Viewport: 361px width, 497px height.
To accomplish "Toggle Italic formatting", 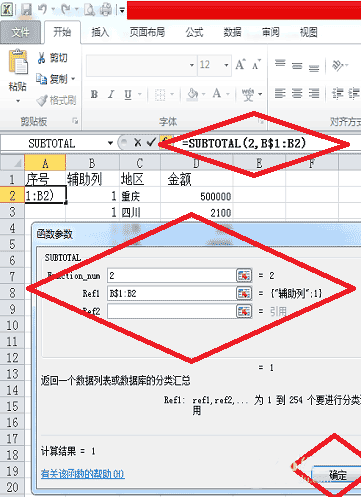I will pyautogui.click(x=111, y=94).
